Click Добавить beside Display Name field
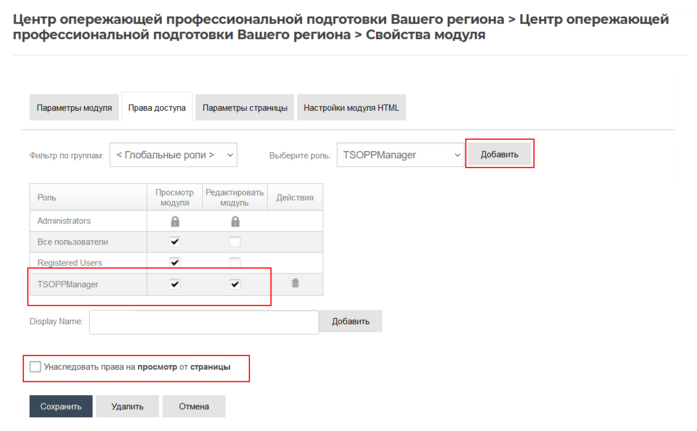697x431 pixels. point(350,322)
